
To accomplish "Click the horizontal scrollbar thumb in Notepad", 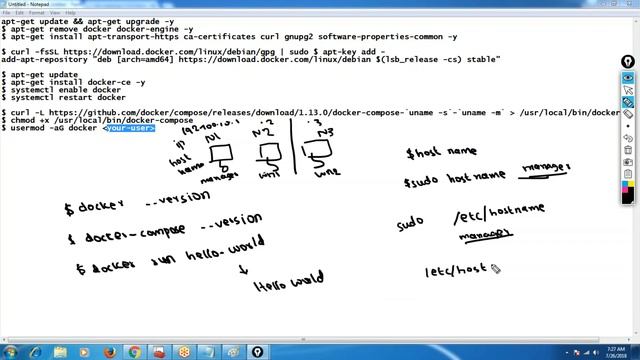I will pyautogui.click(x=303, y=340).
